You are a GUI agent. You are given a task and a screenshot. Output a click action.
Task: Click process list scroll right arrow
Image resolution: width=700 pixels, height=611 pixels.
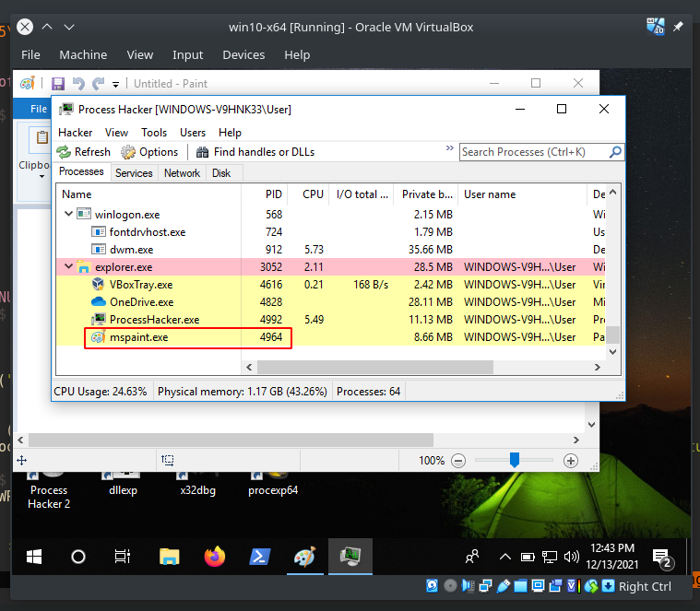click(598, 368)
